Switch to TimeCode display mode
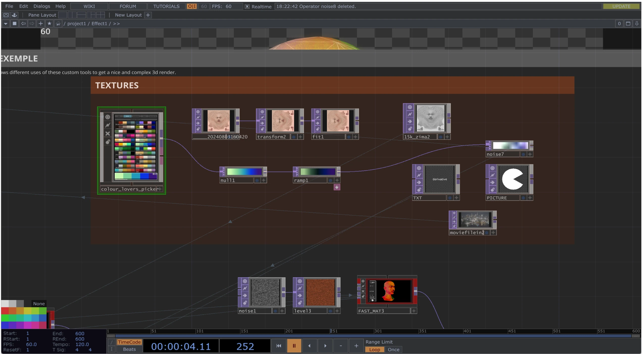 coord(129,342)
